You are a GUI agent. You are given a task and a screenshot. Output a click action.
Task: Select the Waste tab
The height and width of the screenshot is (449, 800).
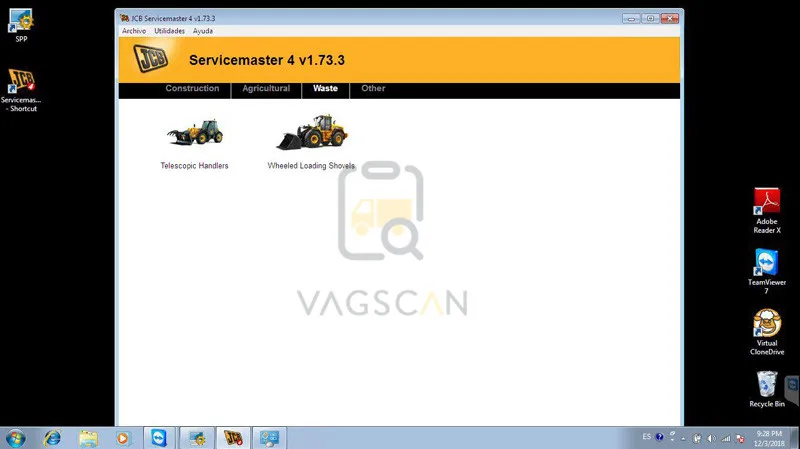pyautogui.click(x=326, y=88)
